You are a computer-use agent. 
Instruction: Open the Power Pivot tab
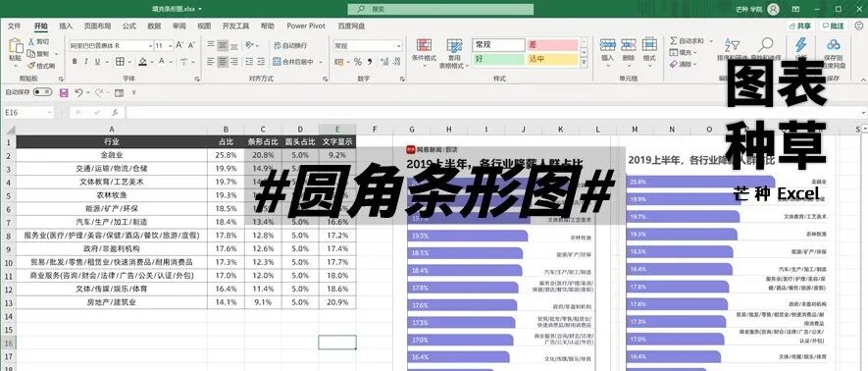(x=306, y=26)
